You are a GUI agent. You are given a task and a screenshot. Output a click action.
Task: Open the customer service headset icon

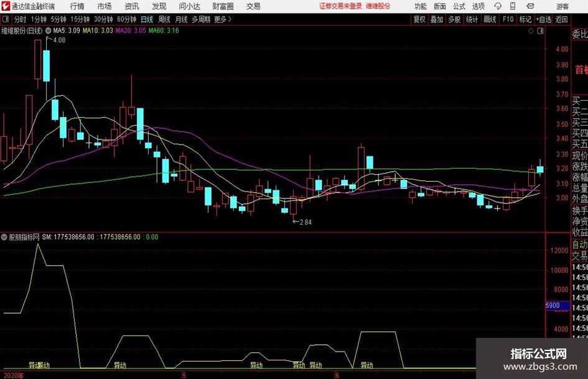coord(498,6)
